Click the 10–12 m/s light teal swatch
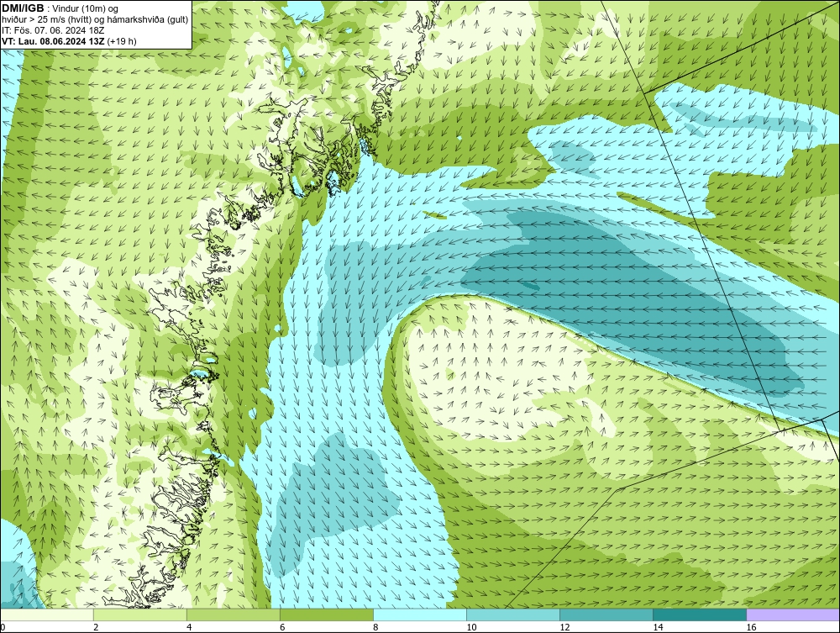840x633 pixels. (x=512, y=615)
